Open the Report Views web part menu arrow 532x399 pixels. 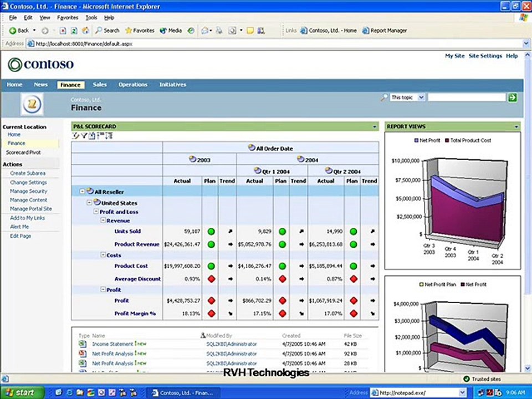click(516, 127)
